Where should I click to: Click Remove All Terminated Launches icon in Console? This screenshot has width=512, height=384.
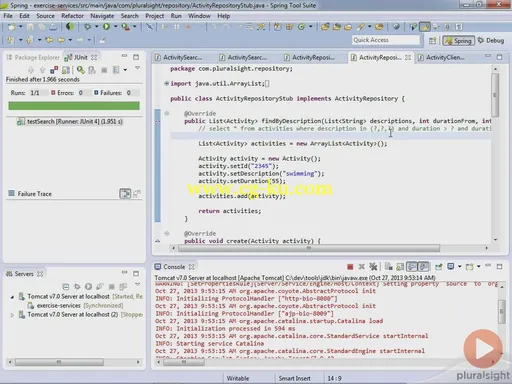tap(373, 267)
